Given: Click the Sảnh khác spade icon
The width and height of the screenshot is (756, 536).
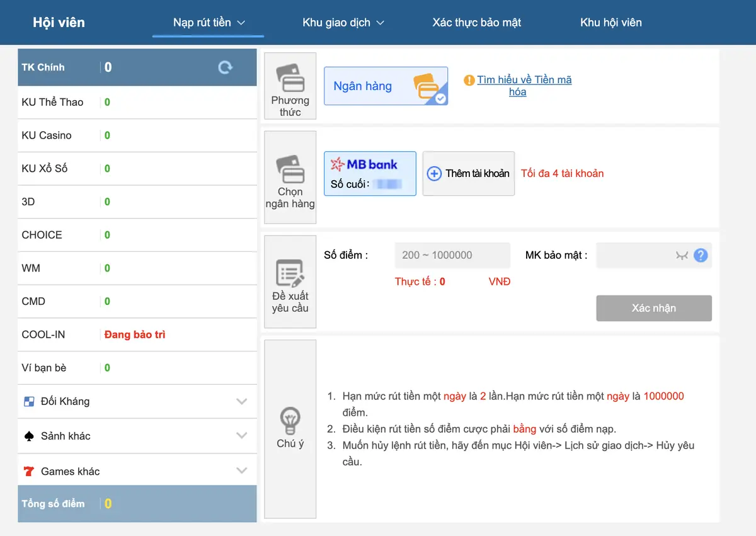Looking at the screenshot, I should [29, 436].
